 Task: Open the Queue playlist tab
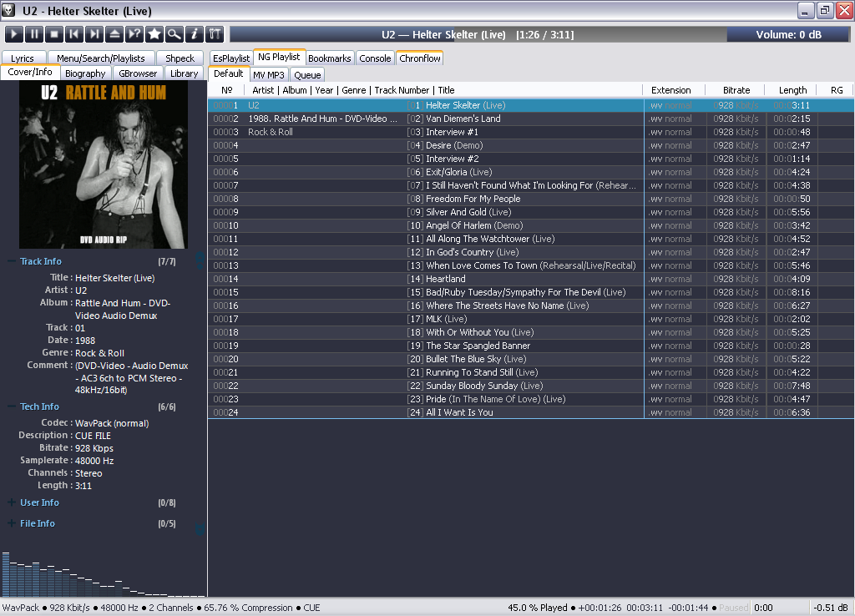[307, 74]
